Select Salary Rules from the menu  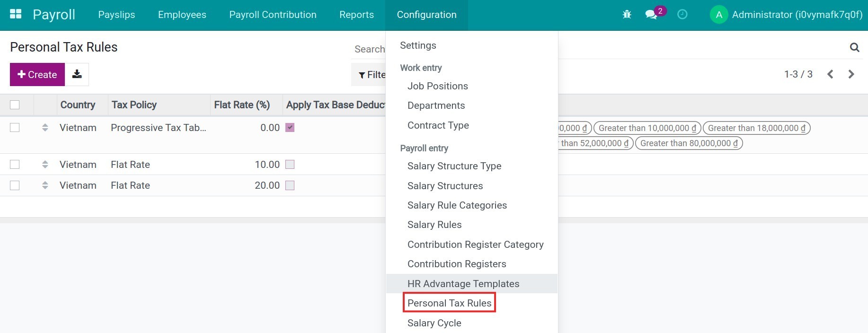click(434, 224)
